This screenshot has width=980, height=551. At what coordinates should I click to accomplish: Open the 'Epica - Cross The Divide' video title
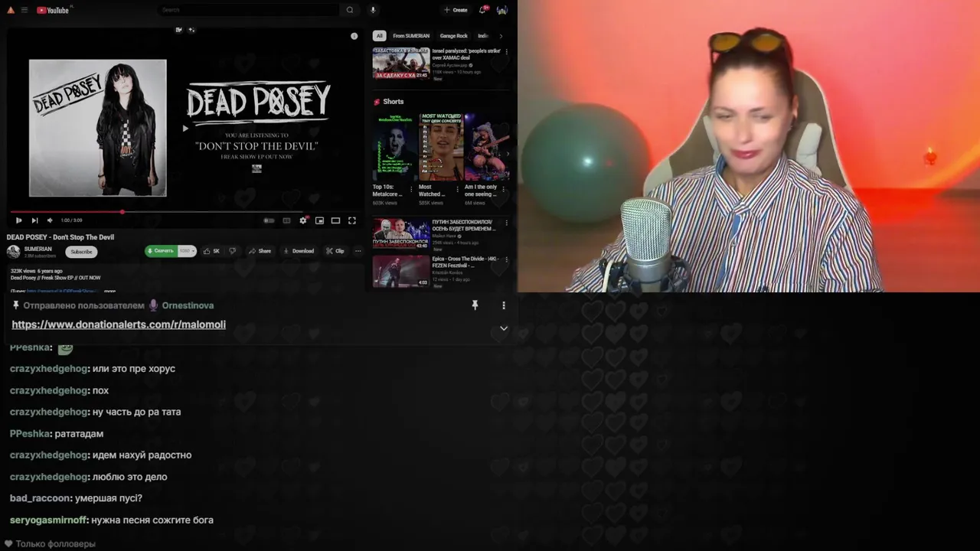(x=465, y=262)
